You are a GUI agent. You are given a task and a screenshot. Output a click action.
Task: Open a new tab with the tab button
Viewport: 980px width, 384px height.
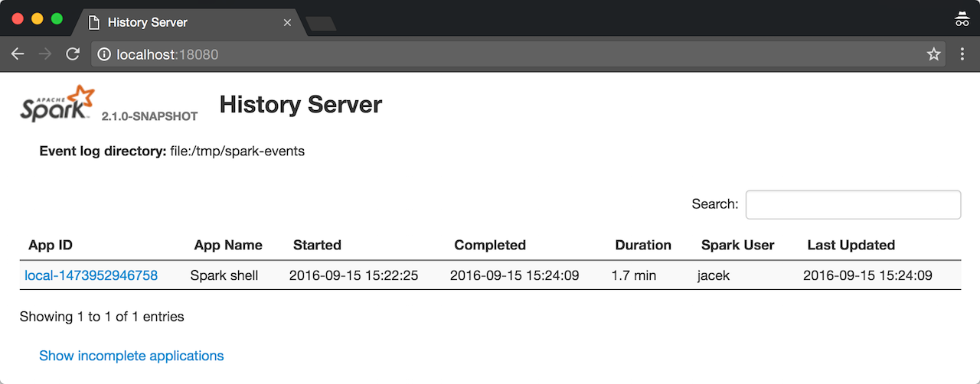pyautogui.click(x=321, y=24)
